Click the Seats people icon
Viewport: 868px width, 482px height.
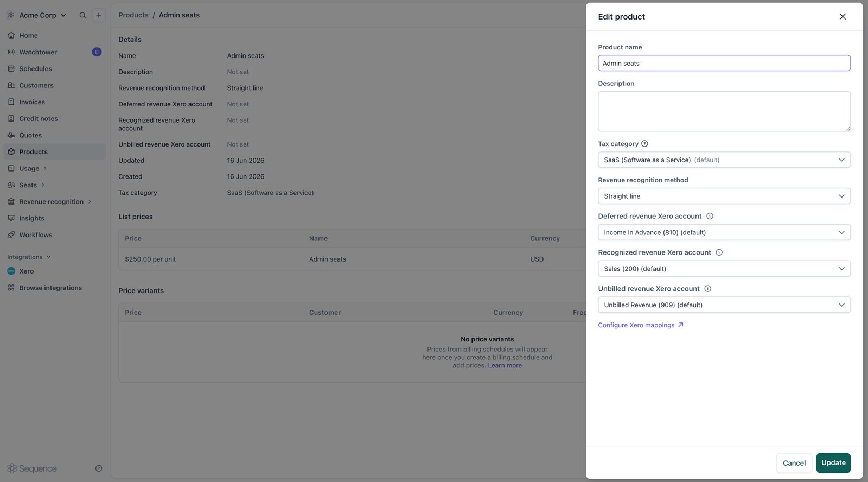[11, 185]
